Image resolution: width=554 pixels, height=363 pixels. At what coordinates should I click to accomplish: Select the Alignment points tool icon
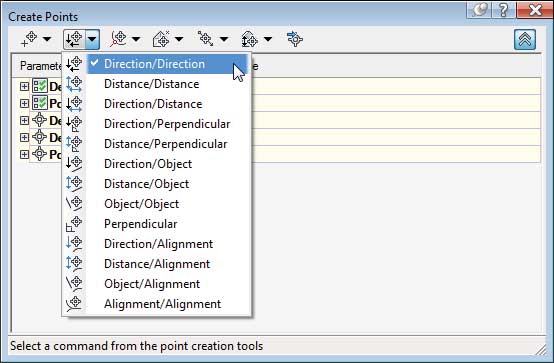[118, 39]
